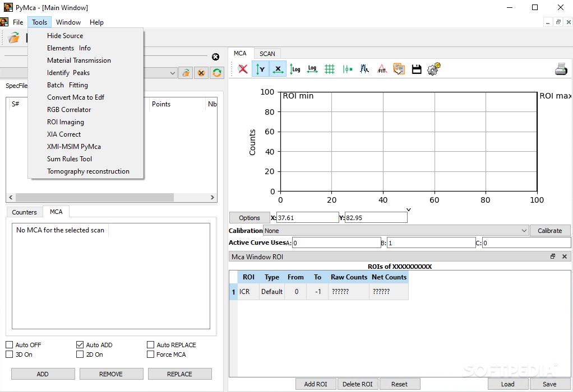Select XIA Correct menu item
Image resolution: width=573 pixels, height=392 pixels.
click(86, 134)
